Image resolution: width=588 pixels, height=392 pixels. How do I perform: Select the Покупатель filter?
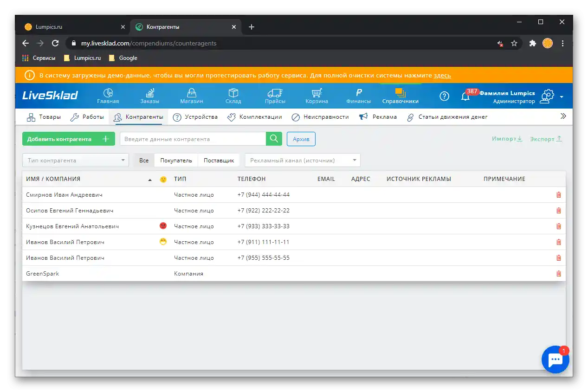click(x=176, y=160)
